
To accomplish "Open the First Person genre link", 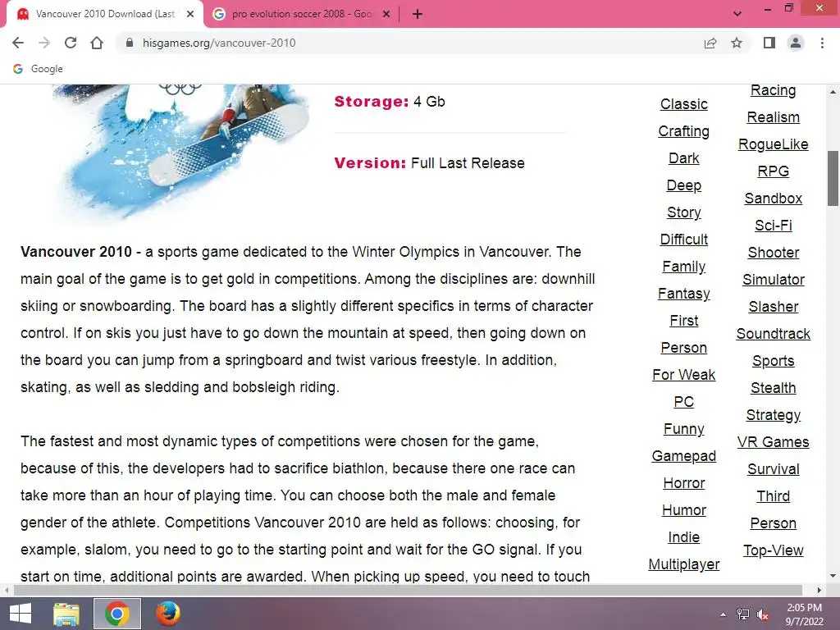I will coord(683,335).
